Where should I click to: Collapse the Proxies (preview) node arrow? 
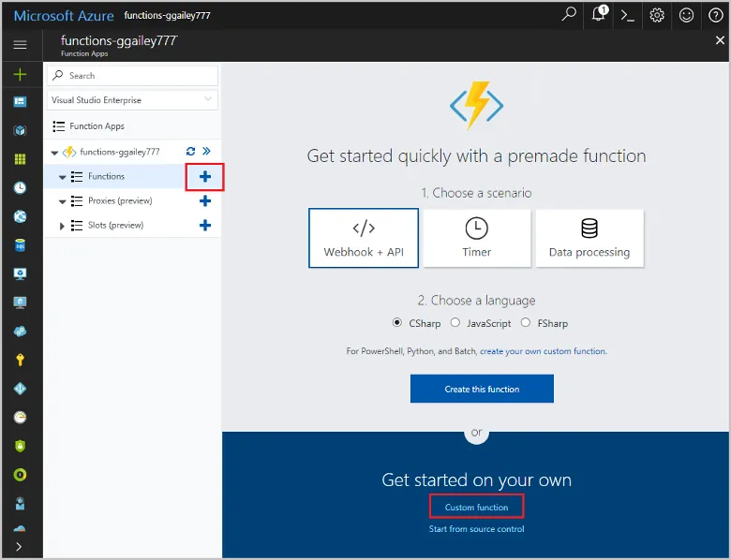(63, 201)
